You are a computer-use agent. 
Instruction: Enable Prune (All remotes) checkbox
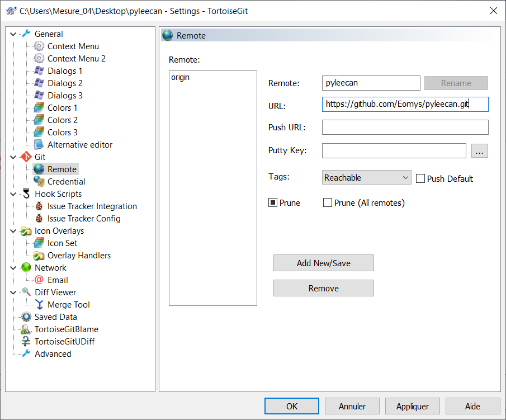pyautogui.click(x=328, y=203)
